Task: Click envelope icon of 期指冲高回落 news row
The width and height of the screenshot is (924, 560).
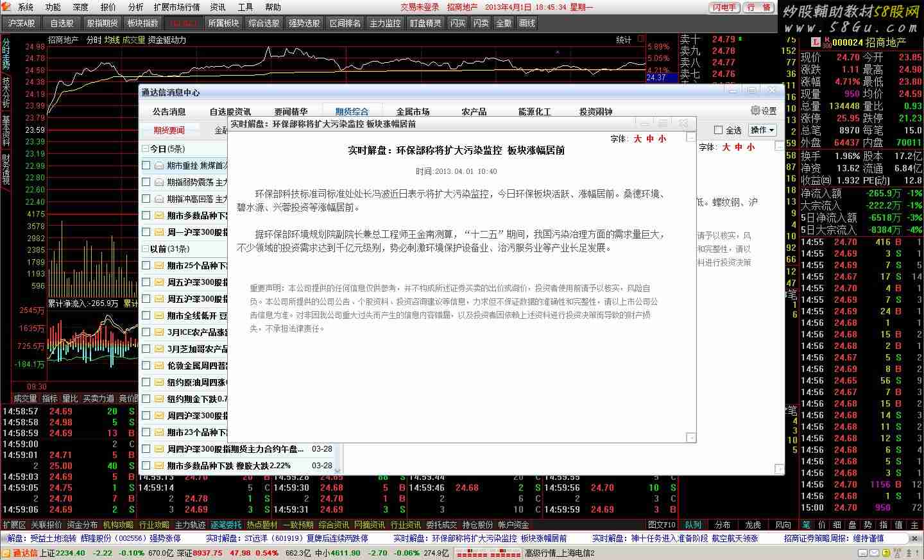Action: 158,199
